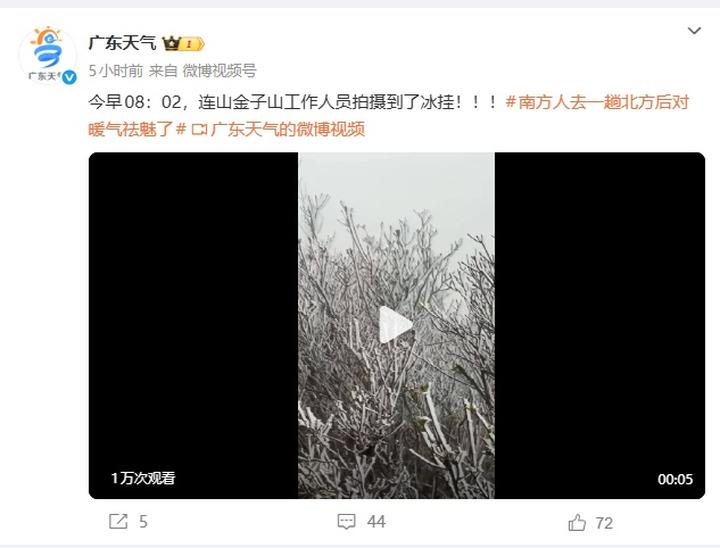The image size is (720, 548).
Task: Click the 5小时前 post timestamp
Action: click(116, 71)
